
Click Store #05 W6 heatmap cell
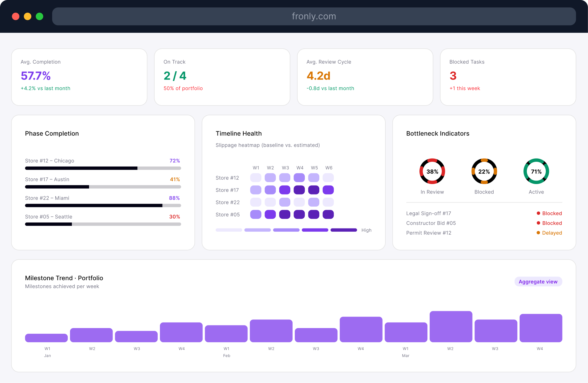[x=328, y=215]
